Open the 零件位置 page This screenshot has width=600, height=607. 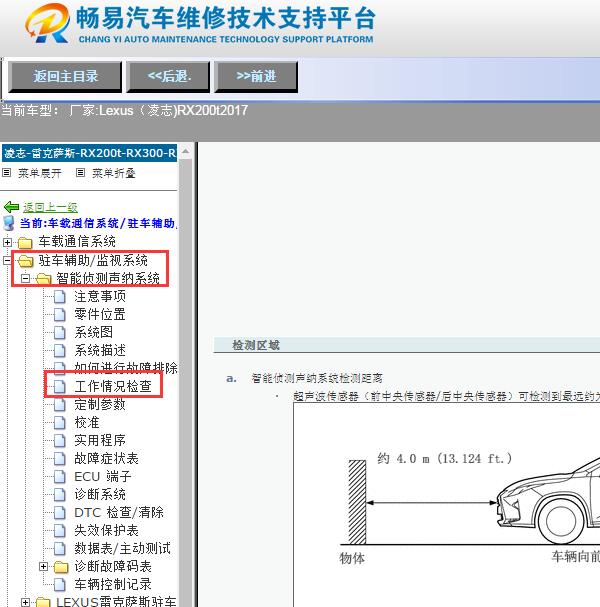pos(100,314)
